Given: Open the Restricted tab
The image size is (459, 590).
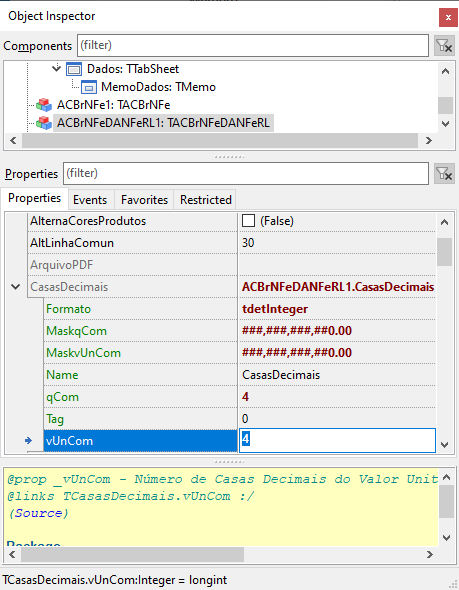Looking at the screenshot, I should (205, 200).
